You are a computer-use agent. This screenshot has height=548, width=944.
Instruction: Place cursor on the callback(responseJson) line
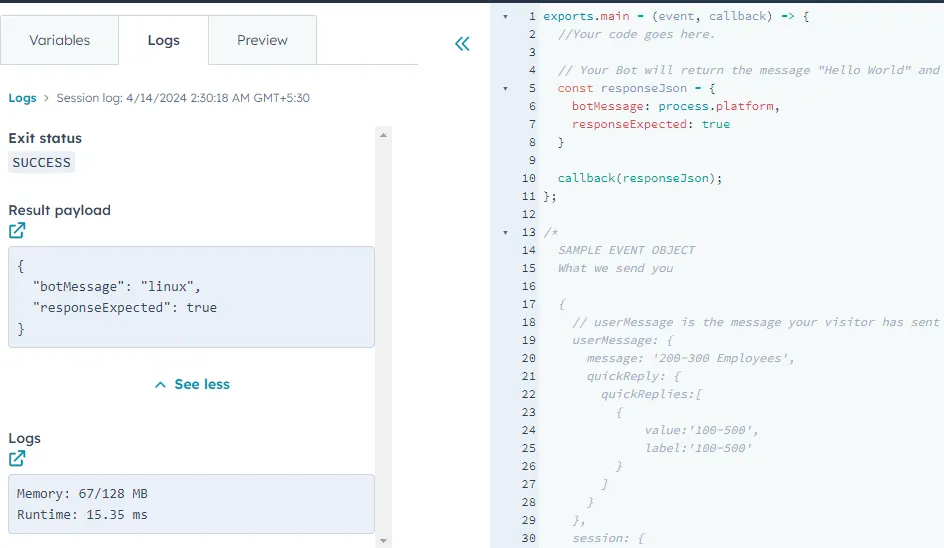pyautogui.click(x=640, y=178)
